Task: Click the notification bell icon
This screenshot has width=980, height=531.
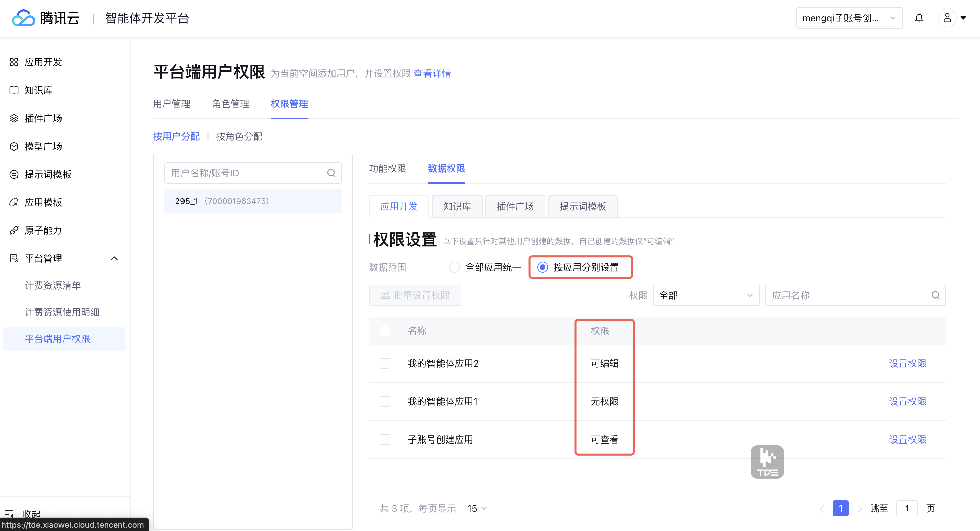Action: 919,18
